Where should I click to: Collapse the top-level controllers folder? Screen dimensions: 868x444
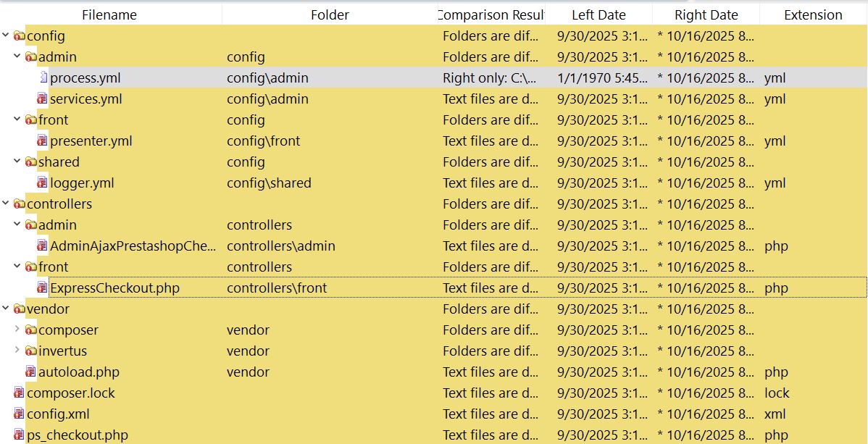pos(7,204)
